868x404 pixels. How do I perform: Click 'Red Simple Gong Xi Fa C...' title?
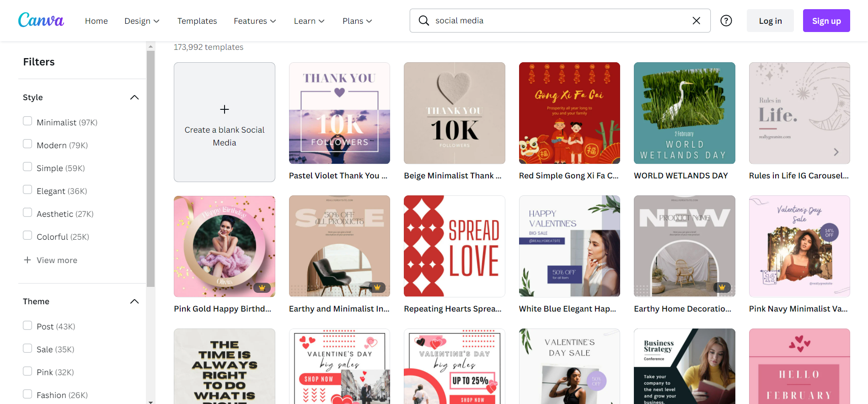pos(569,176)
